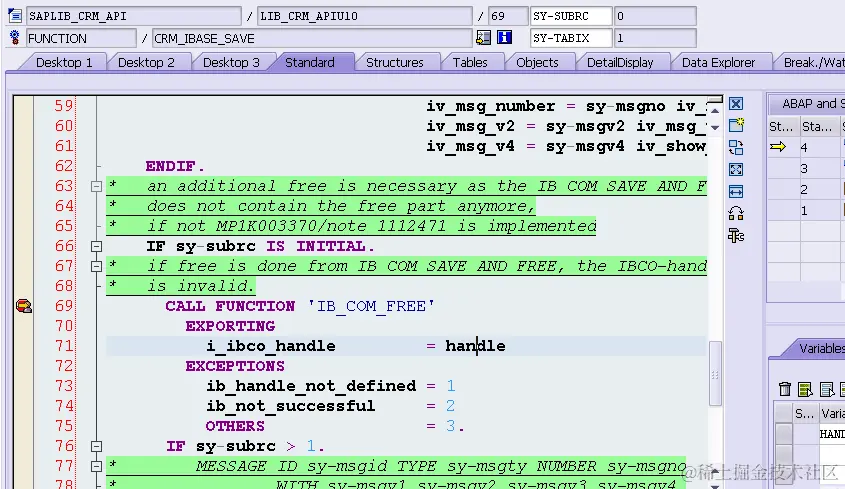
Task: Switch to the Desktop 1 tab
Action: click(64, 63)
